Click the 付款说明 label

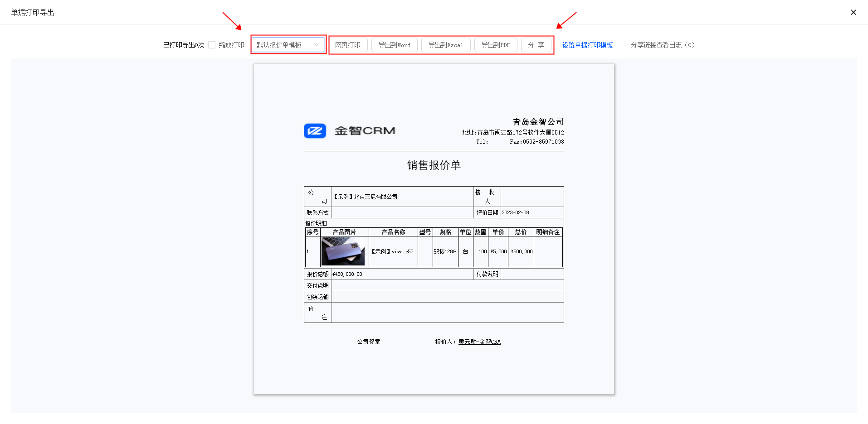coord(487,274)
